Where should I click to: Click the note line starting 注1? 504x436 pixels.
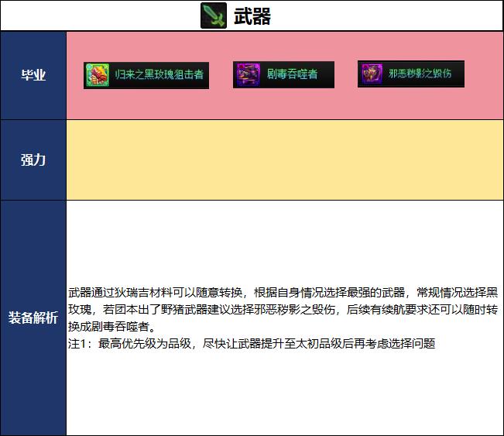click(252, 344)
